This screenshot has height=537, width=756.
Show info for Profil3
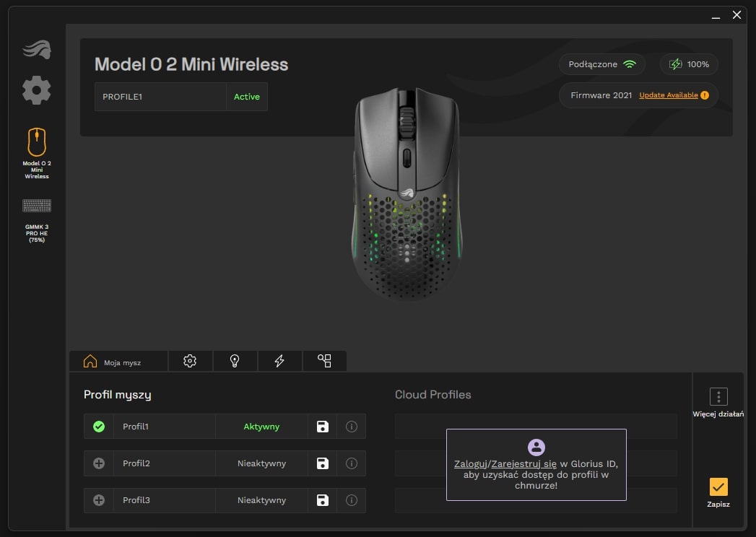(x=352, y=500)
